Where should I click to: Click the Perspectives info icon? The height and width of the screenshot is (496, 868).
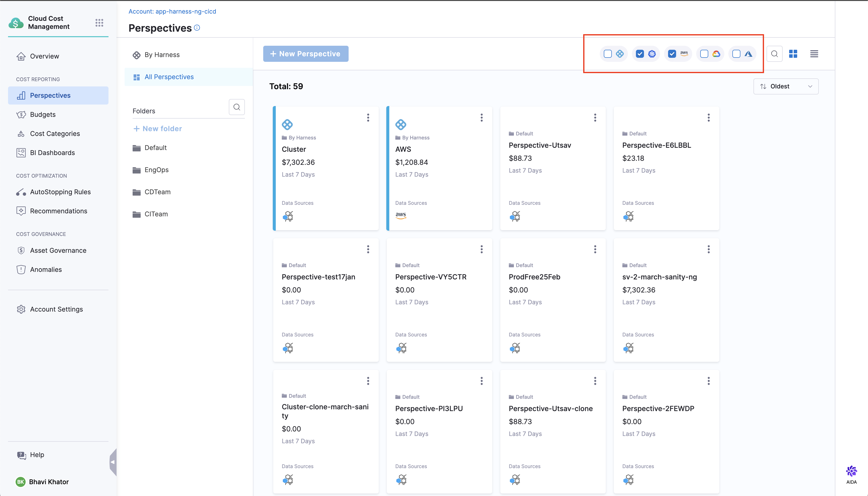click(x=197, y=28)
